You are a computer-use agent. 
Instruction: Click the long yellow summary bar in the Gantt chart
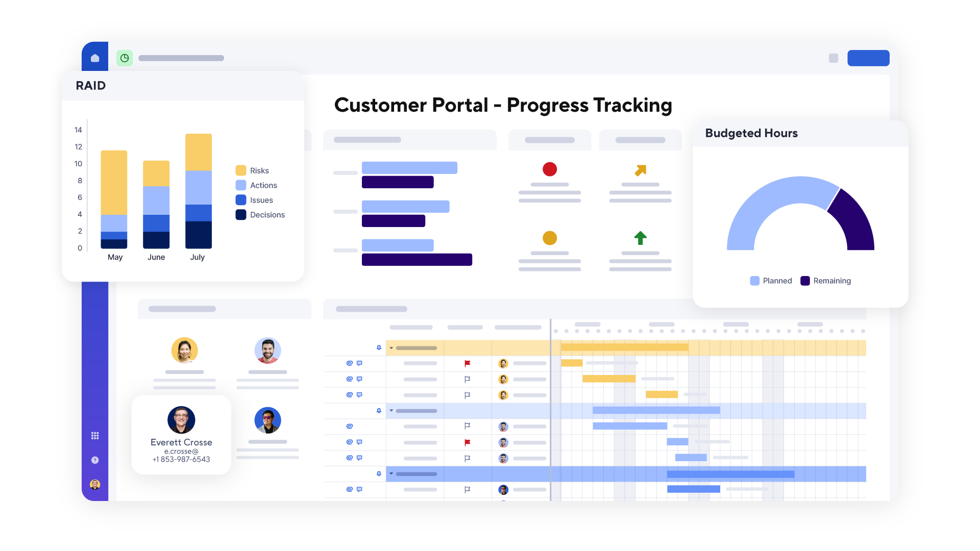[624, 347]
